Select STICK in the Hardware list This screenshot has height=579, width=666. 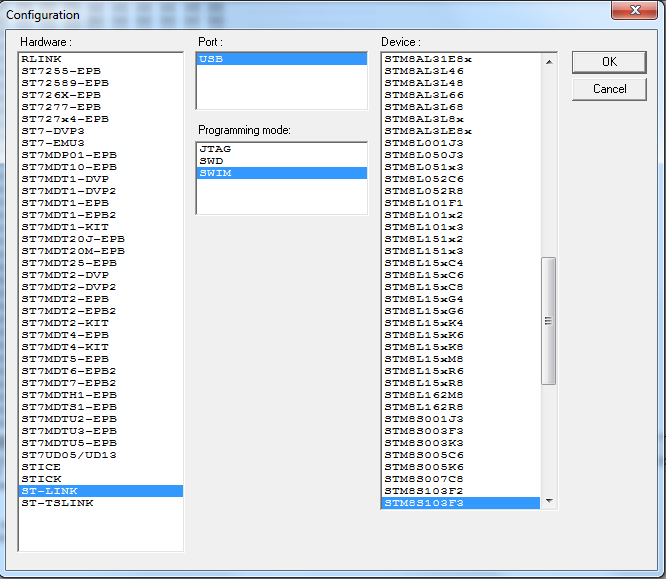101,479
